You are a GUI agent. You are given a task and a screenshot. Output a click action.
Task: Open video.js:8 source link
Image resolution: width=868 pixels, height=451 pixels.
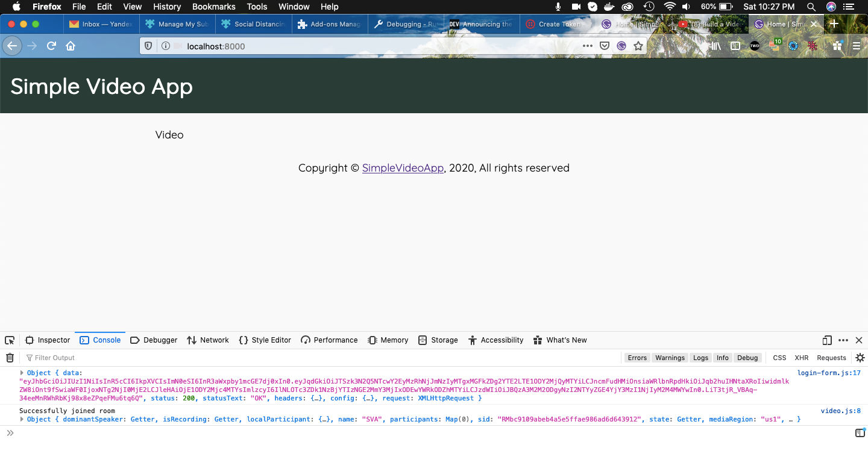coord(841,411)
